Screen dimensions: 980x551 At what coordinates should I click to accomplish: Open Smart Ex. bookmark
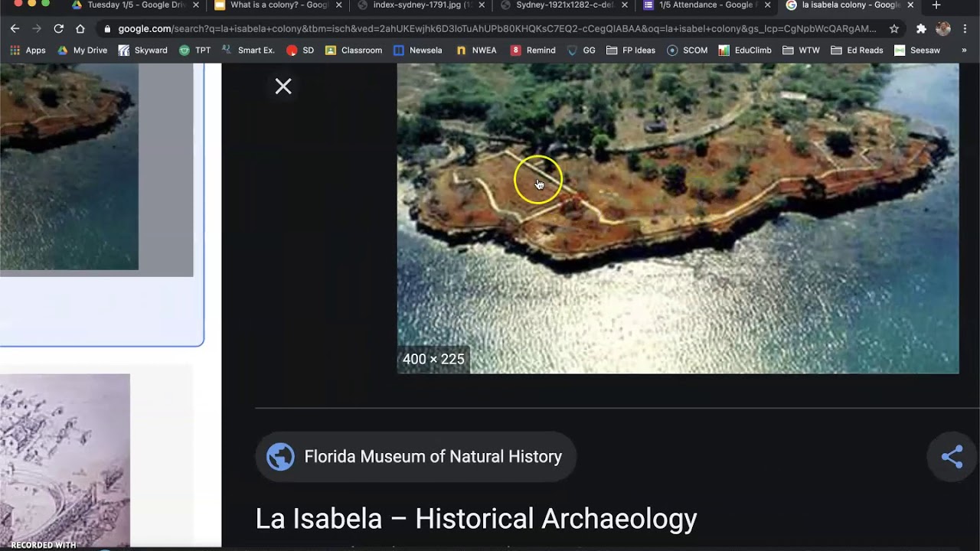[248, 51]
